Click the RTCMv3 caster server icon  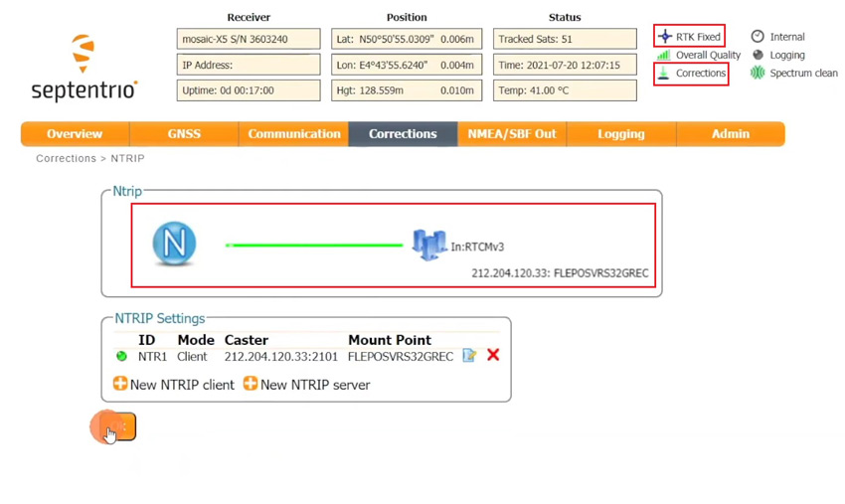coord(428,245)
